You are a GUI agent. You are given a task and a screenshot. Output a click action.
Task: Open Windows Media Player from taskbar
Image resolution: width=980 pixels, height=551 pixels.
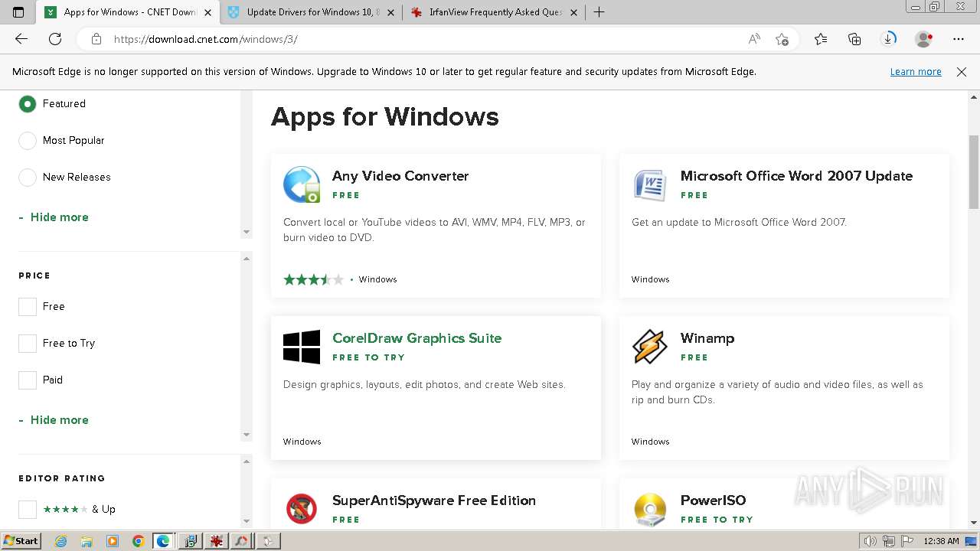(113, 541)
